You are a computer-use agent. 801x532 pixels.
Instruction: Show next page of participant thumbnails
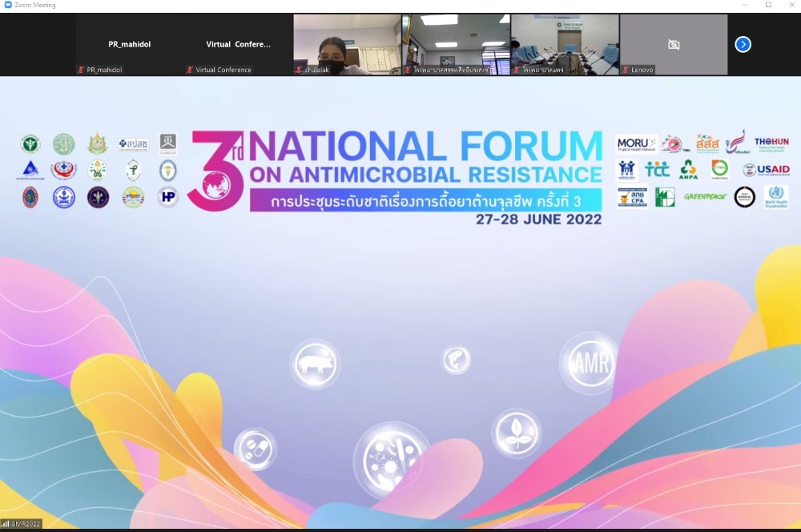(x=743, y=45)
